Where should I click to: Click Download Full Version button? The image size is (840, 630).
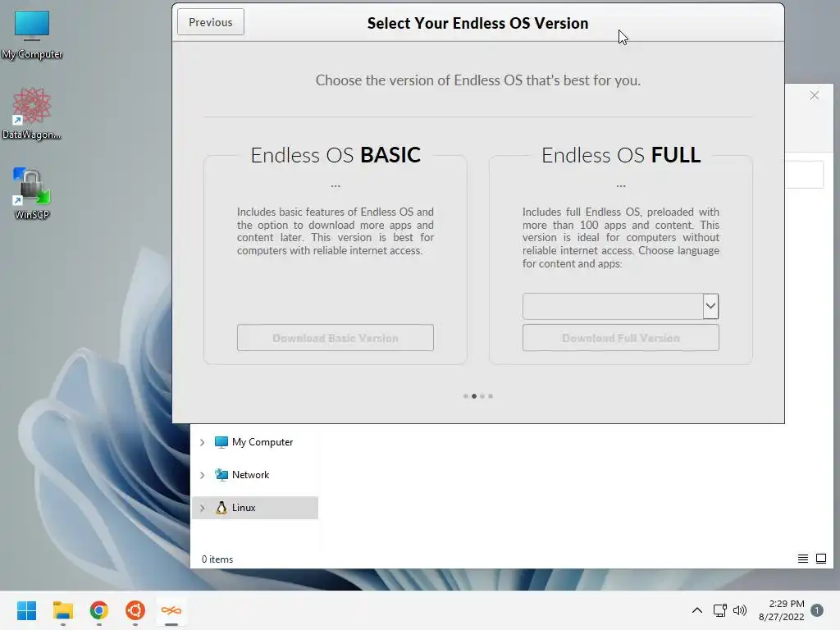(621, 338)
